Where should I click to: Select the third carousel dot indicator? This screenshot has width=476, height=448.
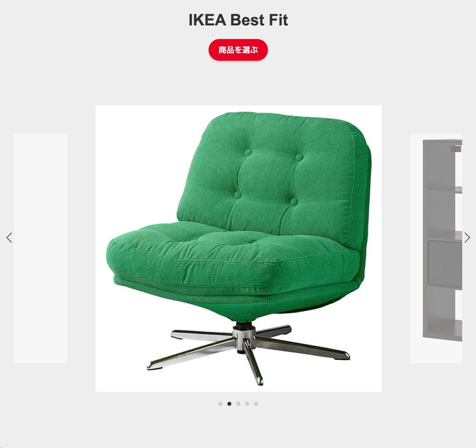[x=238, y=404]
